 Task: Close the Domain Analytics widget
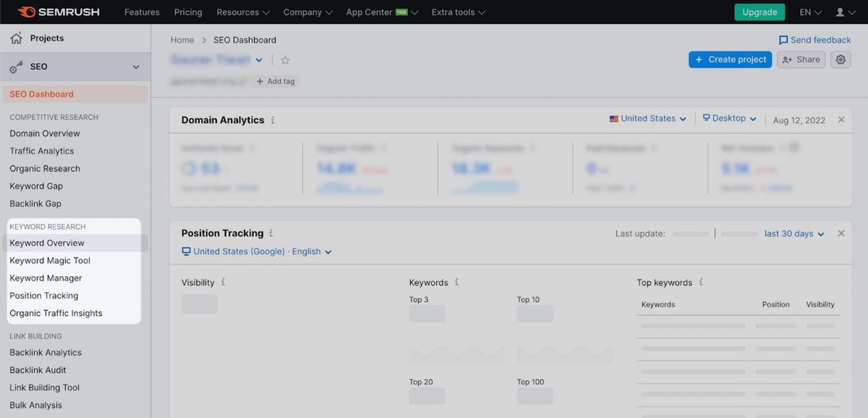pos(841,120)
